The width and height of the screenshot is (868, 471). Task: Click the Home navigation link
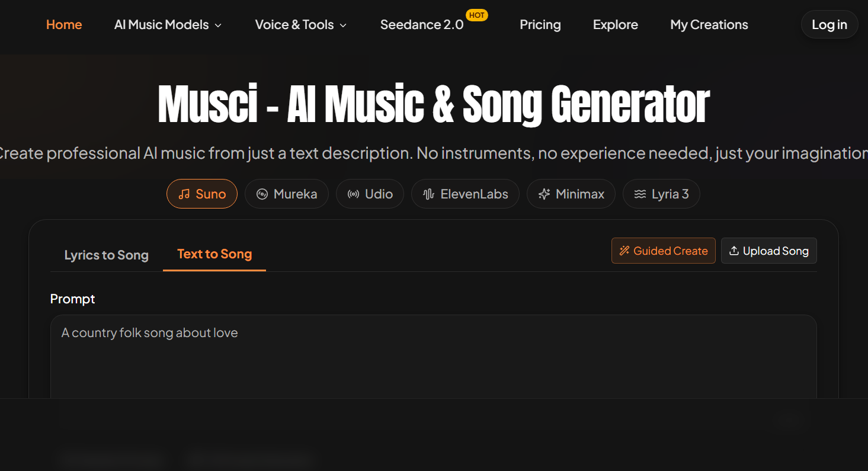point(64,25)
